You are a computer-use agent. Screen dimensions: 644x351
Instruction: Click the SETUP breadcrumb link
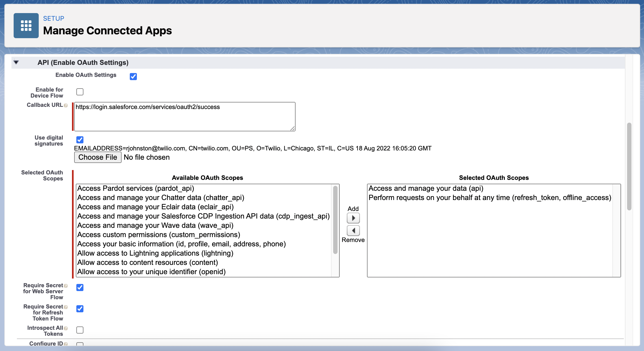coord(53,18)
